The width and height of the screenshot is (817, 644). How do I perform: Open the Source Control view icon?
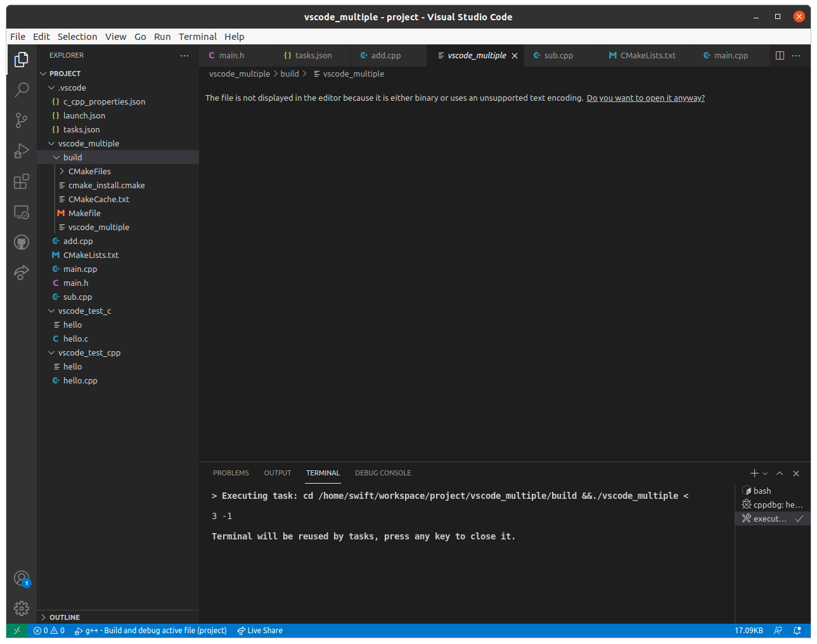click(x=22, y=120)
